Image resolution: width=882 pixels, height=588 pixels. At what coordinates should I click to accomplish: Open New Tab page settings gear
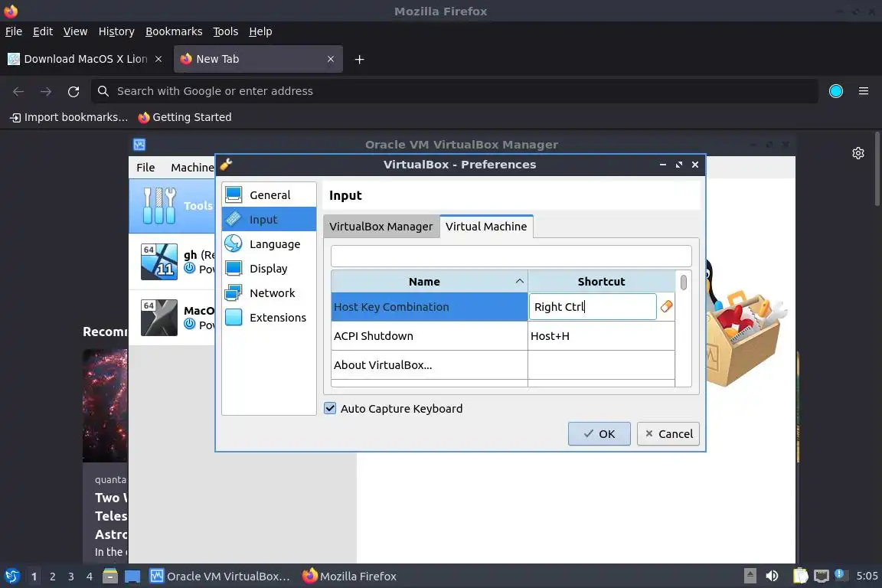(857, 153)
